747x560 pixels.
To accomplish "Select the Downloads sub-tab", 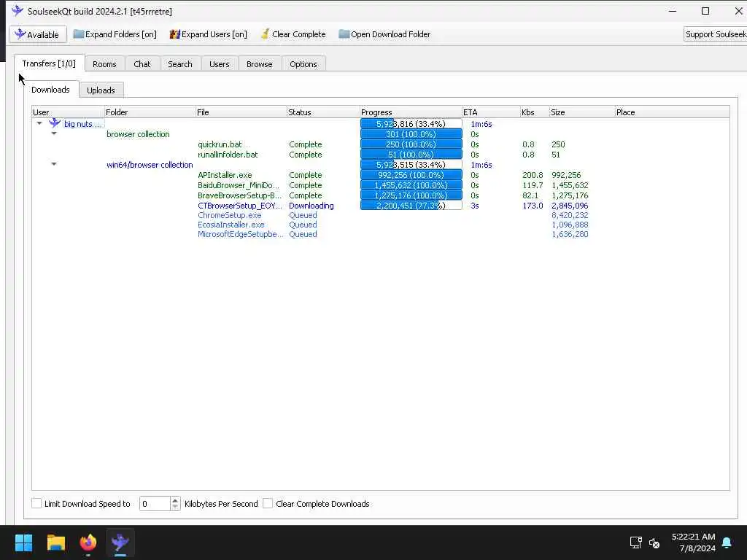I will (x=50, y=90).
